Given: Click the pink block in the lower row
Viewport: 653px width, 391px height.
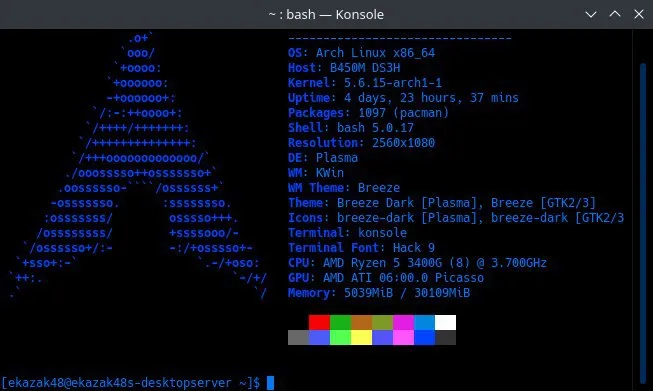Looking at the screenshot, I should coord(403,337).
